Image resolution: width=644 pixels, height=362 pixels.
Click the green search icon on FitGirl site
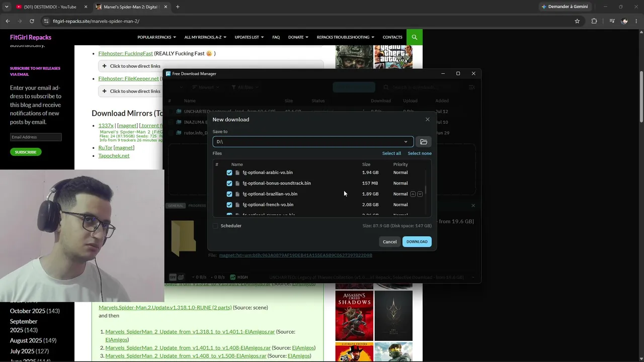click(415, 37)
